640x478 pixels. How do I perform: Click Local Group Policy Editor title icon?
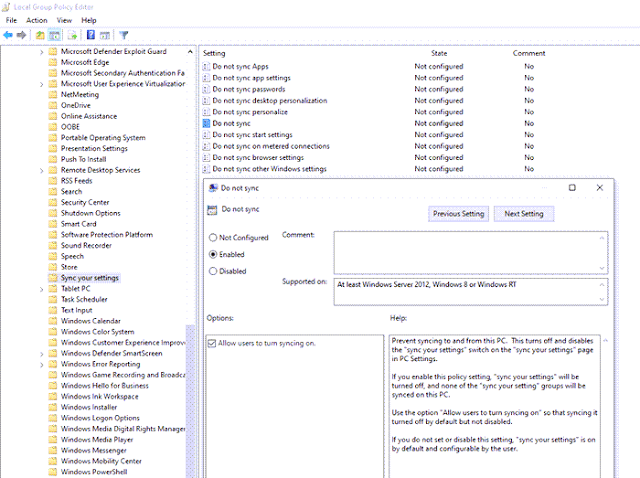pyautogui.click(x=6, y=7)
